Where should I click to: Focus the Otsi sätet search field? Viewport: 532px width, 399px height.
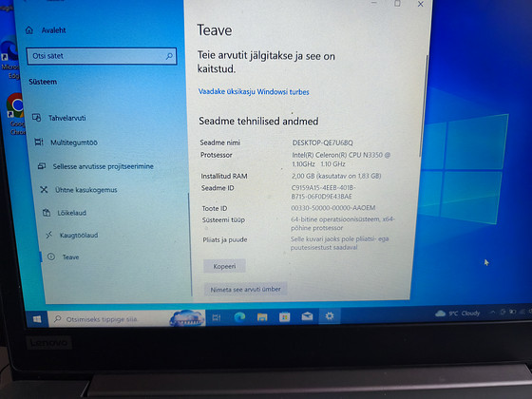click(x=102, y=56)
